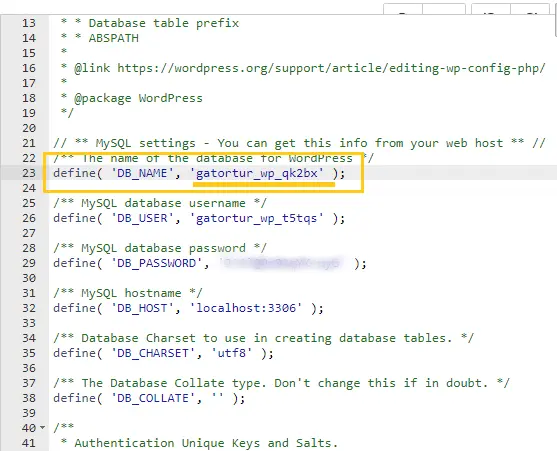
Task: Click the 'utf8' charset value
Action: coord(231,353)
